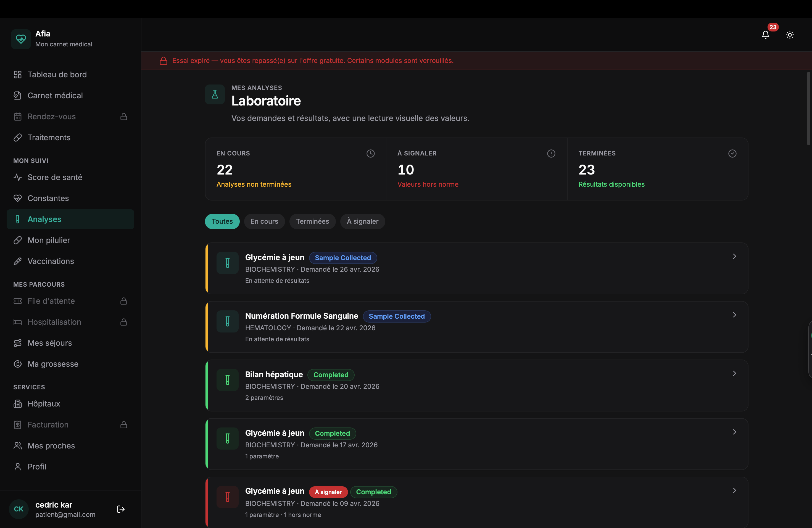Screen dimensions: 812x528
Task: Click the alert icon in À signaler card
Action: click(x=551, y=154)
